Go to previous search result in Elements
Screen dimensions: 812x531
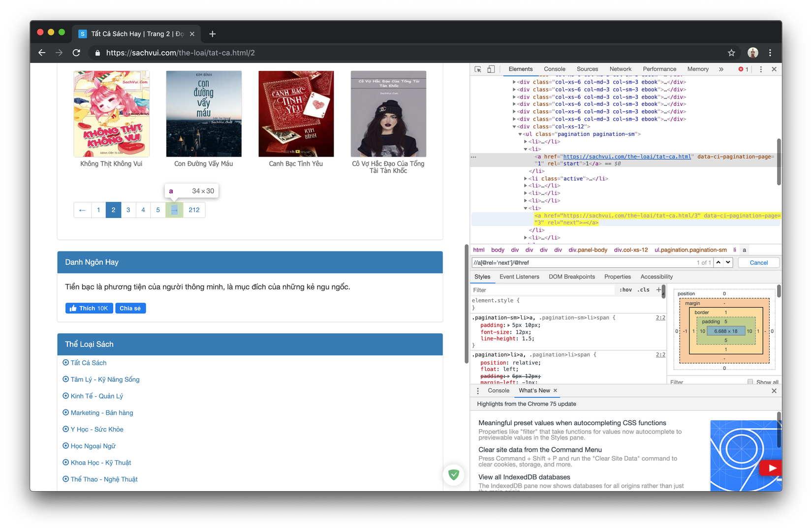point(718,262)
